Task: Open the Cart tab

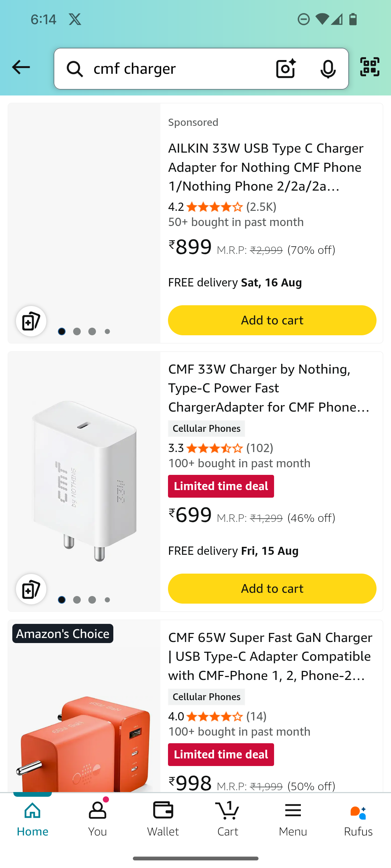Action: tap(228, 818)
